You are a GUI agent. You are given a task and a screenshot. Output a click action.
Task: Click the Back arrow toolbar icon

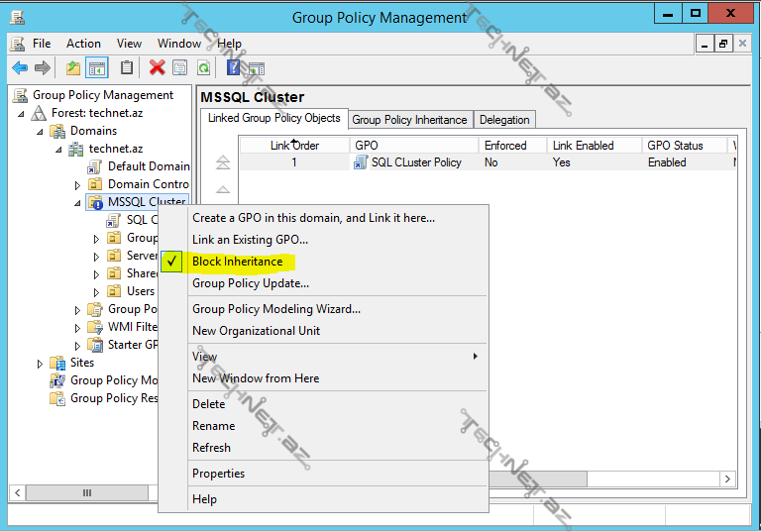click(20, 67)
